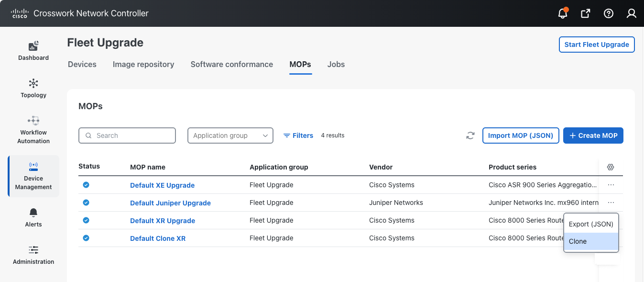Refresh the MOPs table
The width and height of the screenshot is (644, 282).
tap(470, 135)
